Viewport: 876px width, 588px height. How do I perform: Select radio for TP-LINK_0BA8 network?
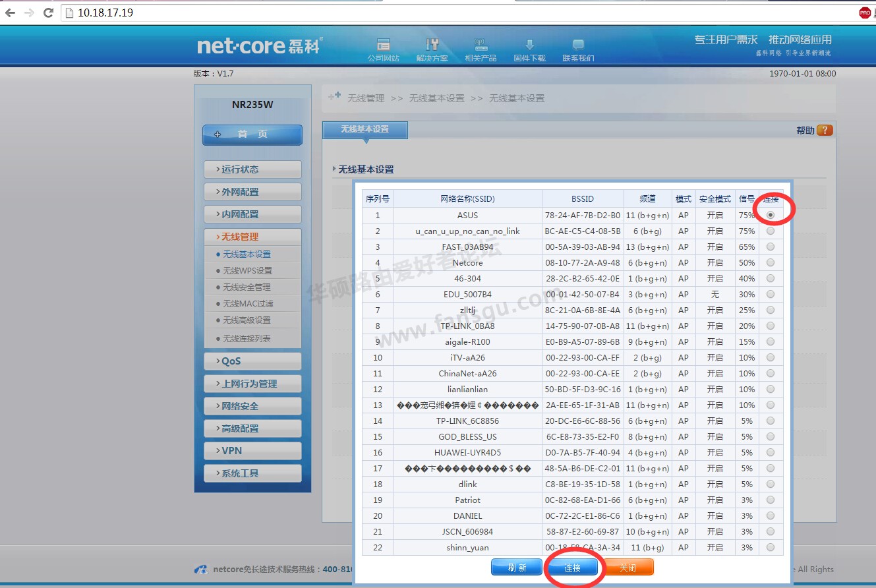click(771, 326)
